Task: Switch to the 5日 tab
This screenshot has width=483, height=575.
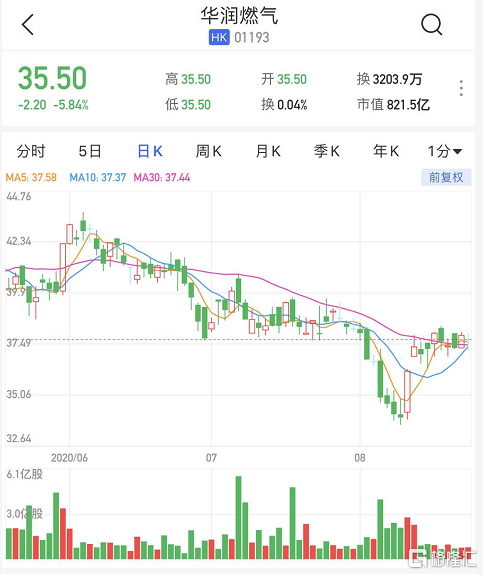Action: 90,151
